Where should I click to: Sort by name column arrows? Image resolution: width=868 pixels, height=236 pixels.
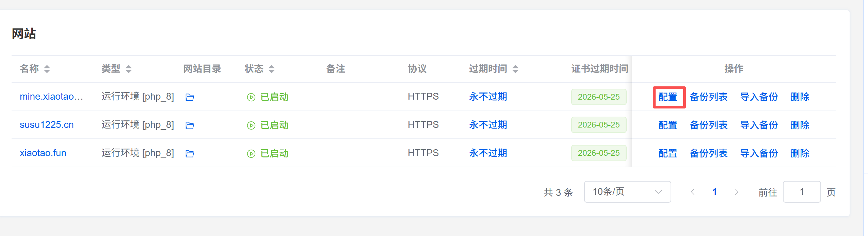[47, 69]
